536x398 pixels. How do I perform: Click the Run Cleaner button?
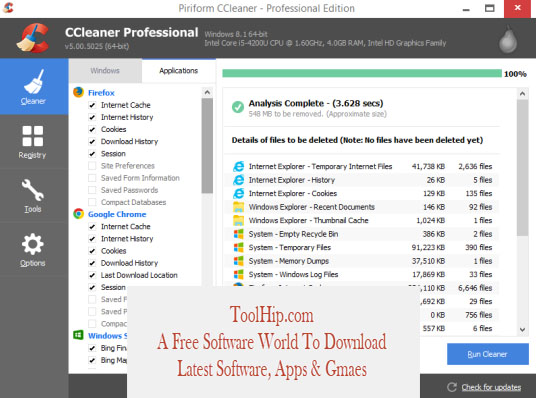[x=487, y=354]
